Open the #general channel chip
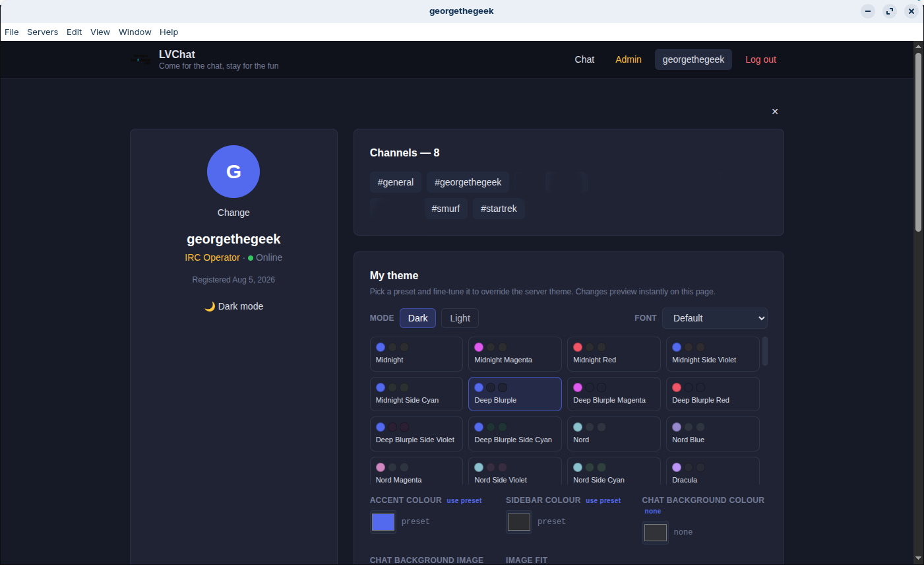924x565 pixels. [396, 182]
